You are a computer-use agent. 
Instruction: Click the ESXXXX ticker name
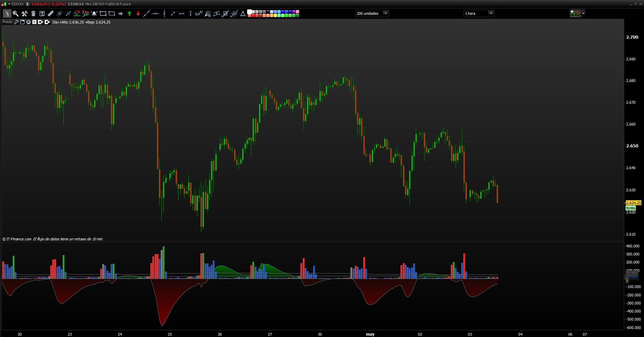(x=17, y=4)
